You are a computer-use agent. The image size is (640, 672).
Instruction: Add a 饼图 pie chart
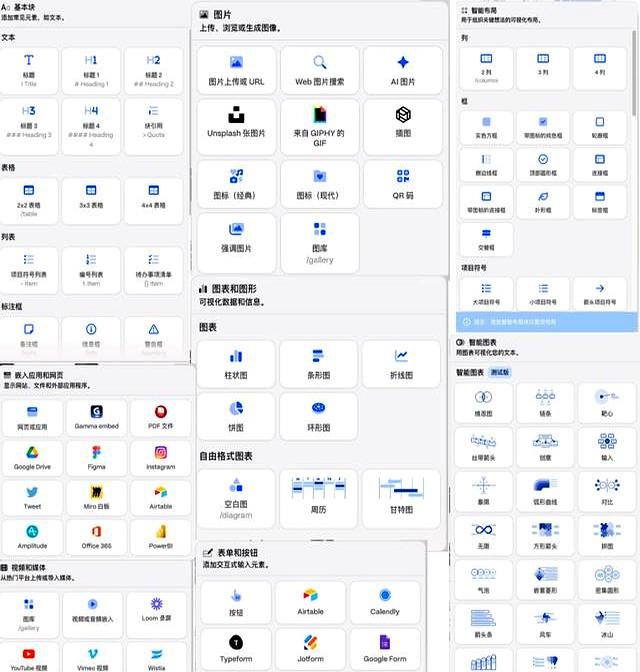point(236,416)
